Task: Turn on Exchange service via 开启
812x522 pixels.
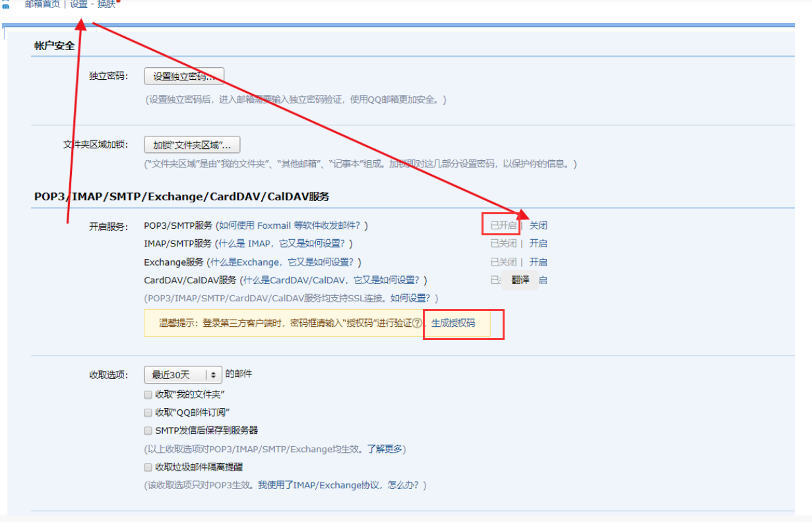Action: [538, 262]
